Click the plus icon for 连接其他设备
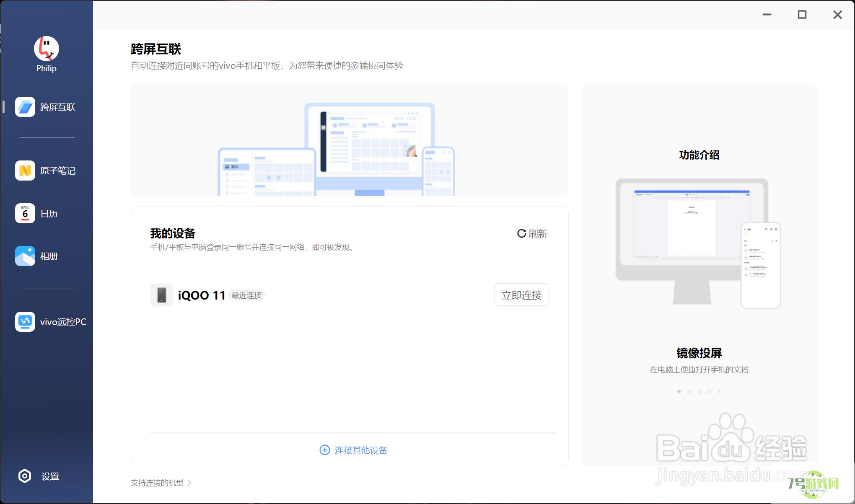The width and height of the screenshot is (855, 504). click(x=325, y=450)
